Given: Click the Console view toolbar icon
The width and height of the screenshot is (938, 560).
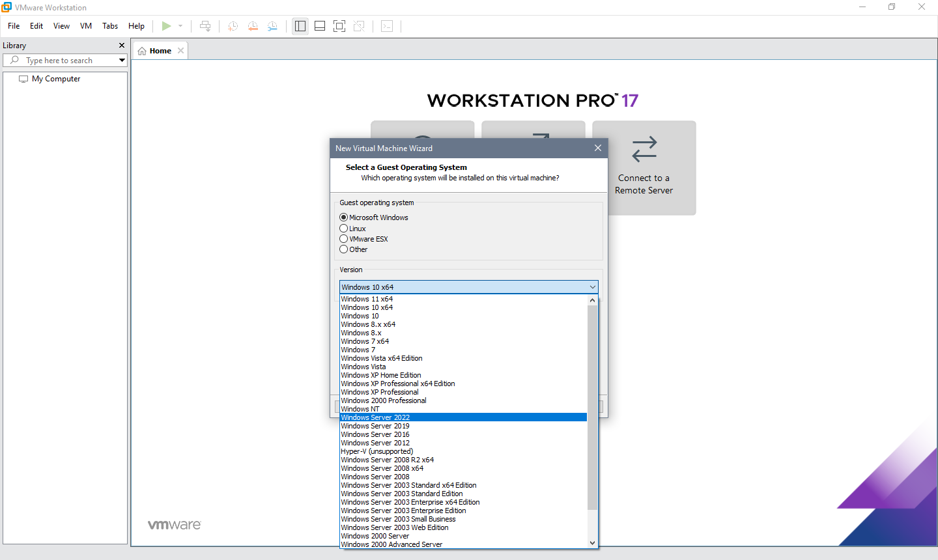Looking at the screenshot, I should tap(387, 26).
